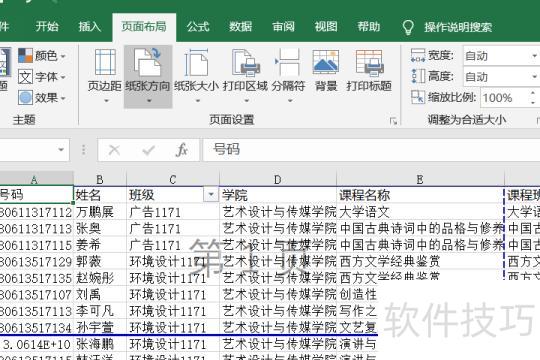
Task: Click the fx insert function icon
Action: 182,150
